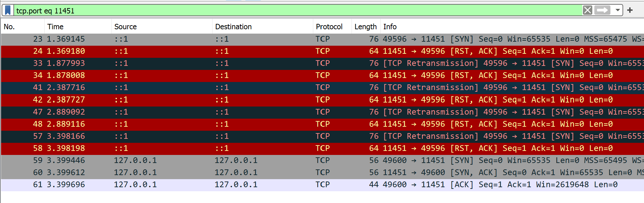This screenshot has width=644, height=203.
Task: Sort packets by the No. column
Action: [22, 27]
